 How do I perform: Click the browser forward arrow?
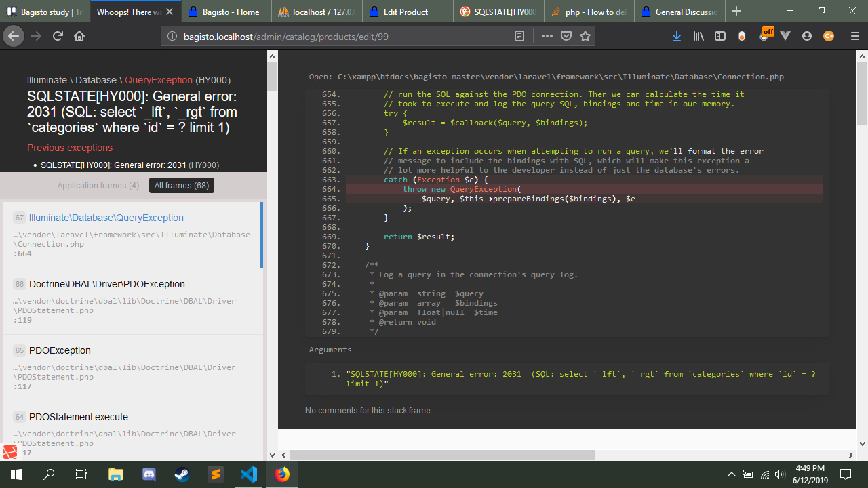click(36, 36)
